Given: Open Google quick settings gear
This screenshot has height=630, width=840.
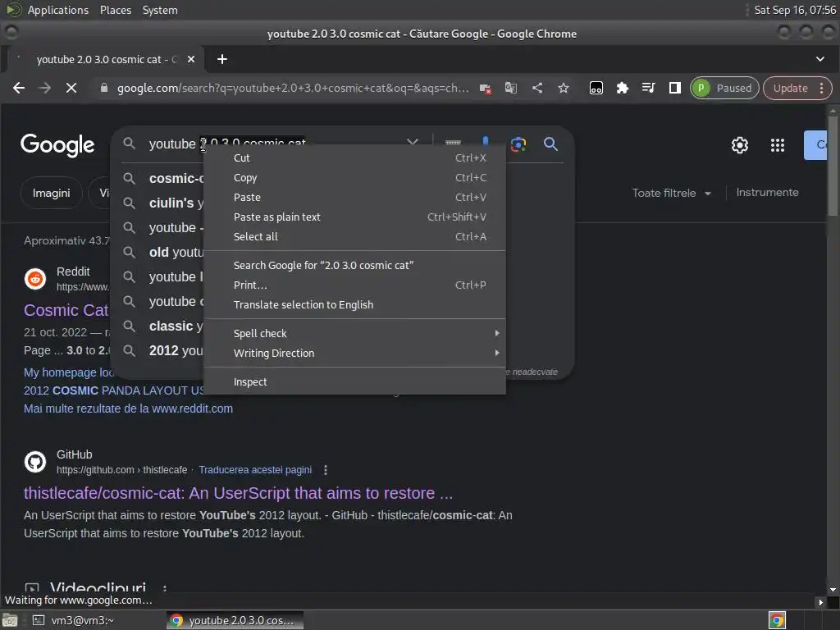Looking at the screenshot, I should pyautogui.click(x=740, y=145).
